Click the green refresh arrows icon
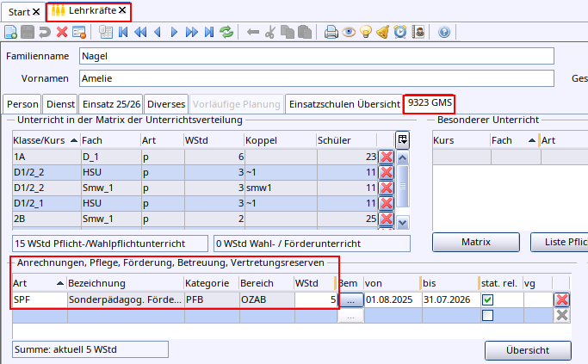The image size is (588, 364). point(226,33)
